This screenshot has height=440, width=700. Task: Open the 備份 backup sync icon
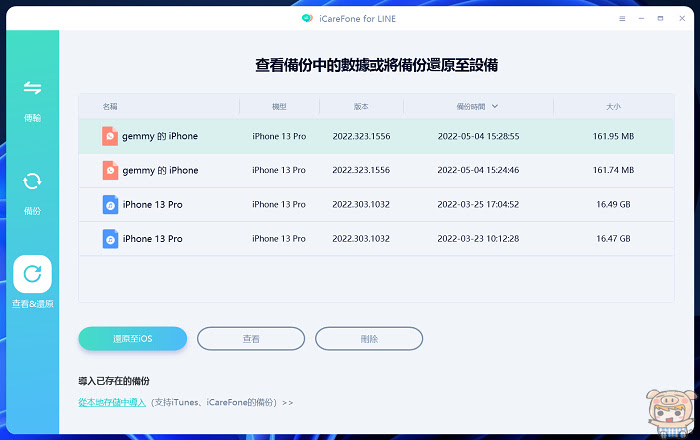(32, 181)
